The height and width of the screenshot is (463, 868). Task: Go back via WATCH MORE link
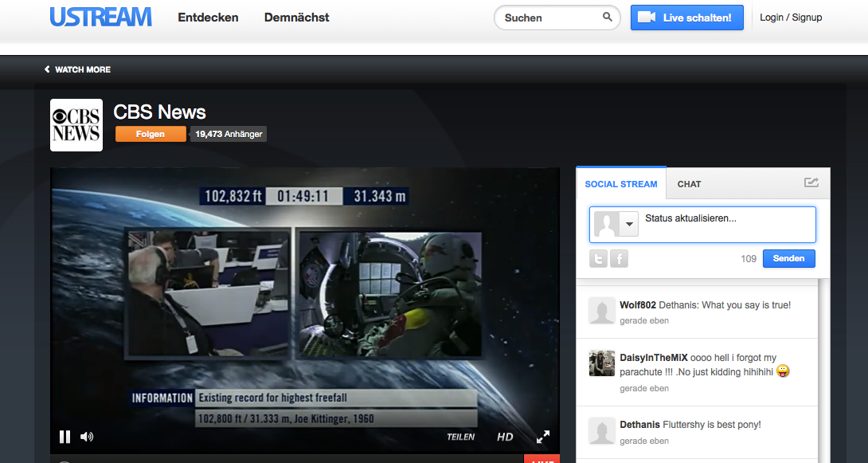(77, 69)
